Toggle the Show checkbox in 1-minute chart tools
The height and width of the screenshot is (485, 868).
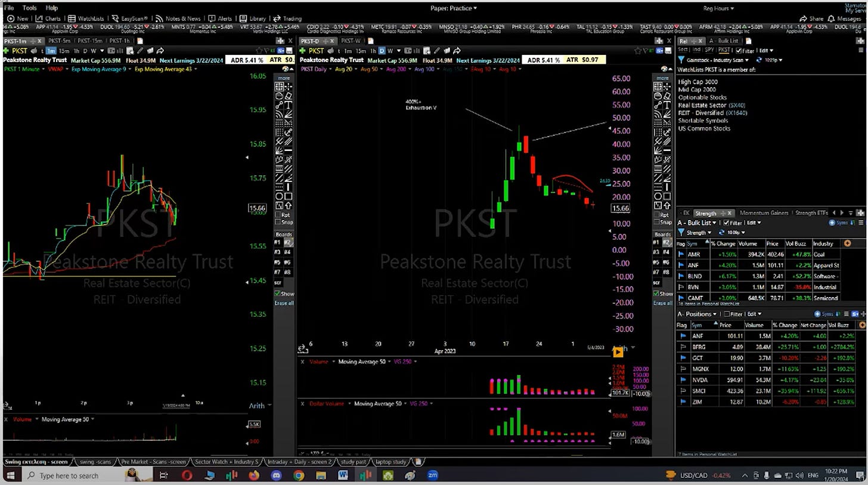click(x=278, y=294)
